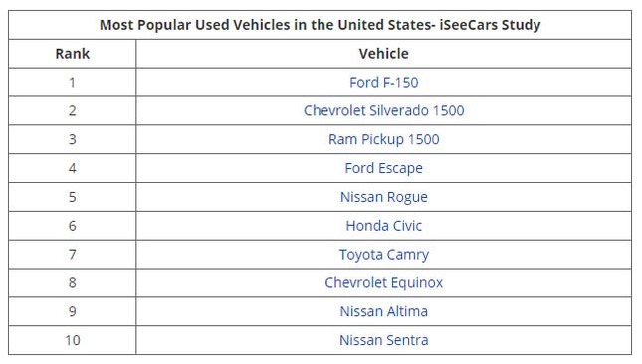This screenshot has width=642, height=364.
Task: Select the rank 2 cell
Action: 72,110
